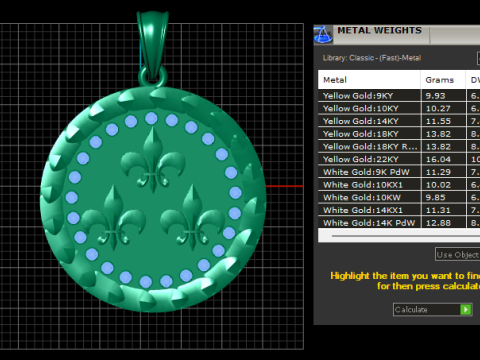Click the 9.85 grams value
The height and width of the screenshot is (360, 480).
pos(435,197)
